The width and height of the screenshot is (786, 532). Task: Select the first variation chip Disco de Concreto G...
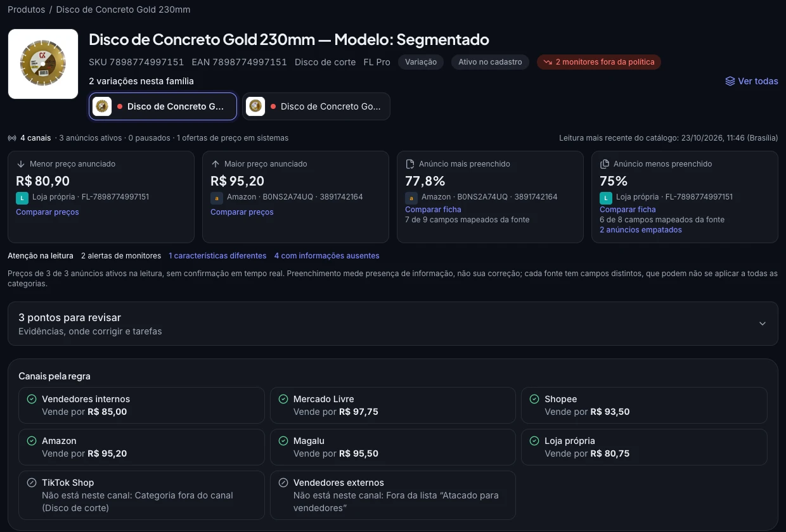pyautogui.click(x=163, y=106)
